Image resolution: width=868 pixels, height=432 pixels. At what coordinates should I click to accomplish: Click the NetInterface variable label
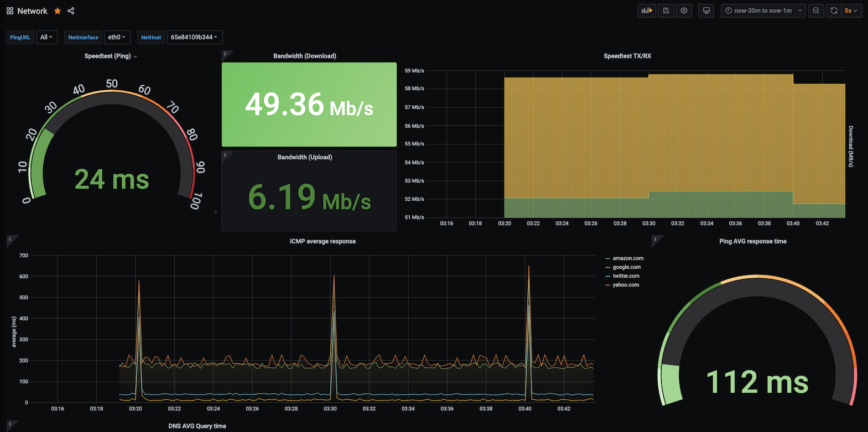(83, 37)
